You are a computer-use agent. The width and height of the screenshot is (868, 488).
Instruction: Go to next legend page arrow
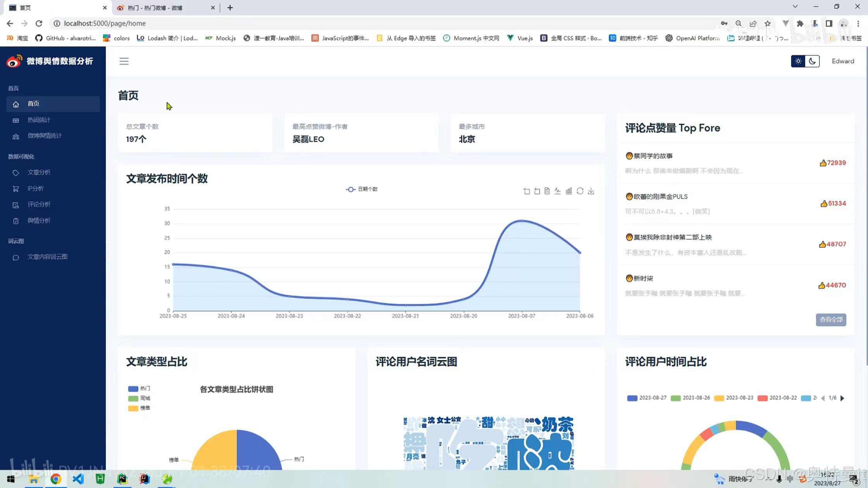[842, 398]
